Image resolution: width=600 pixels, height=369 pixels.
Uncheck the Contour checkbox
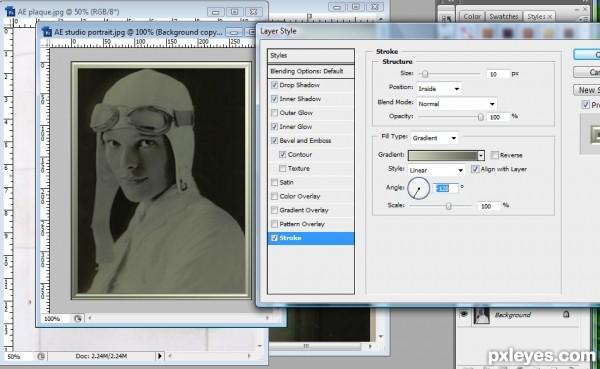[x=283, y=154]
